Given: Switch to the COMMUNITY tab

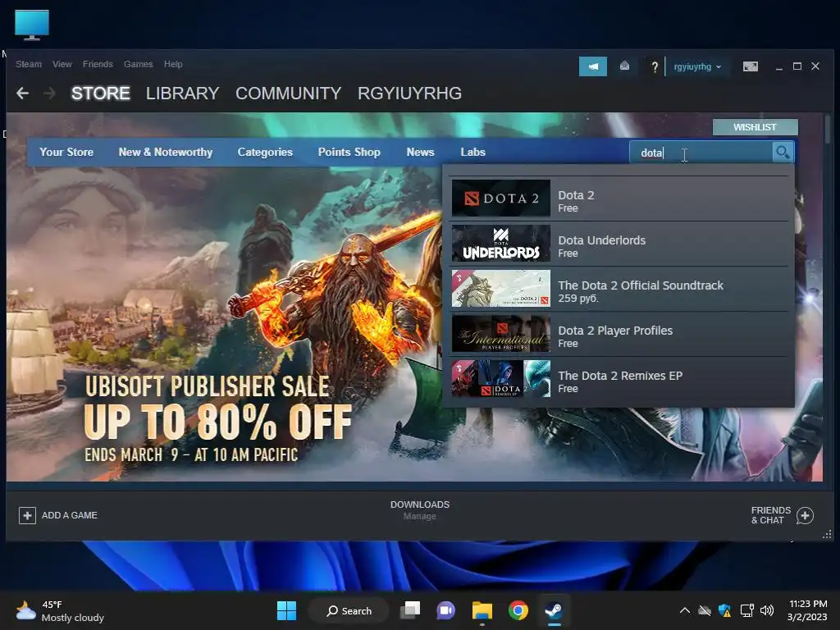Looking at the screenshot, I should click(x=288, y=94).
